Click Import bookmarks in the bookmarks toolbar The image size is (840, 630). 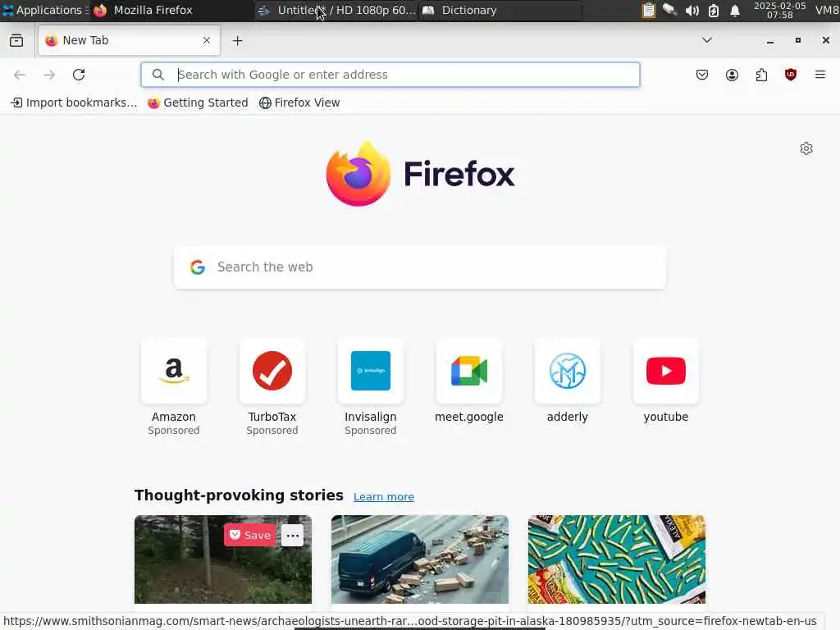pyautogui.click(x=74, y=103)
